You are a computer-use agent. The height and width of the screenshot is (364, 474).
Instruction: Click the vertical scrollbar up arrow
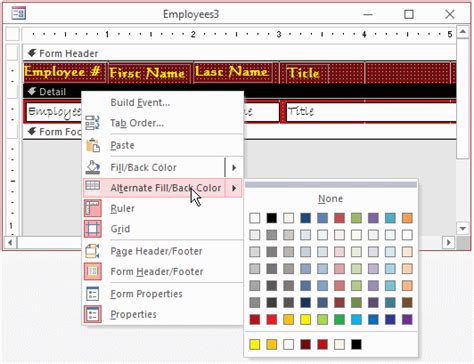pos(463,32)
